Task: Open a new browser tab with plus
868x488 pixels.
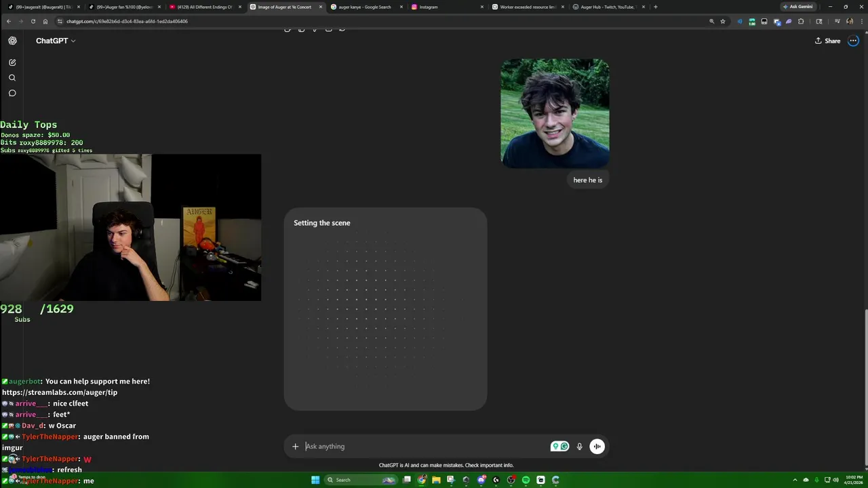Action: click(x=655, y=7)
